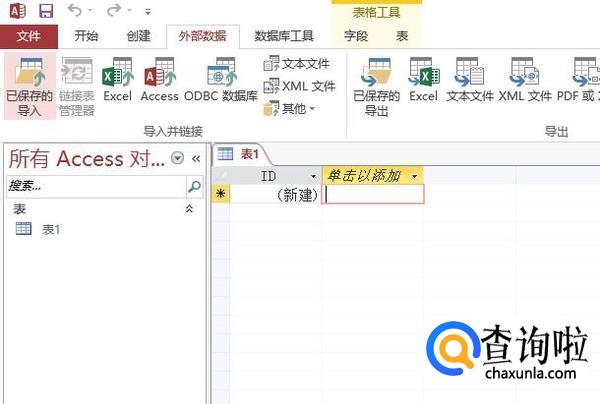Redo the last action
Image resolution: width=600 pixels, height=404 pixels.
click(x=114, y=11)
